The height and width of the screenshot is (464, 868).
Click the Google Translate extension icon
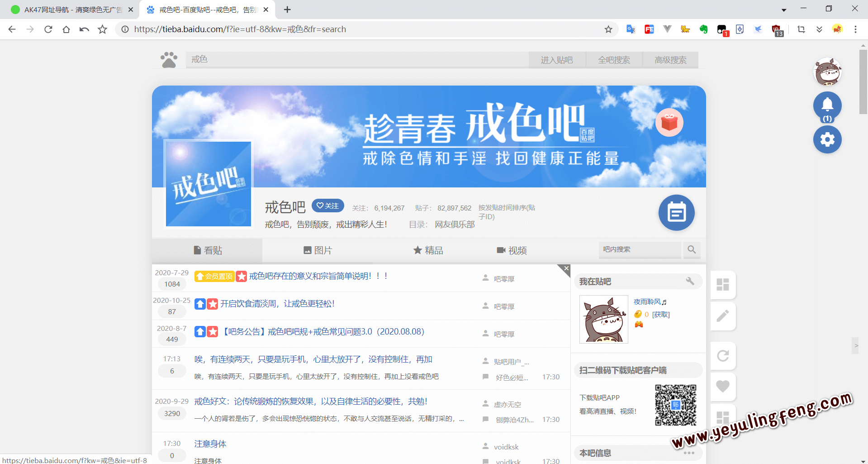tap(631, 29)
